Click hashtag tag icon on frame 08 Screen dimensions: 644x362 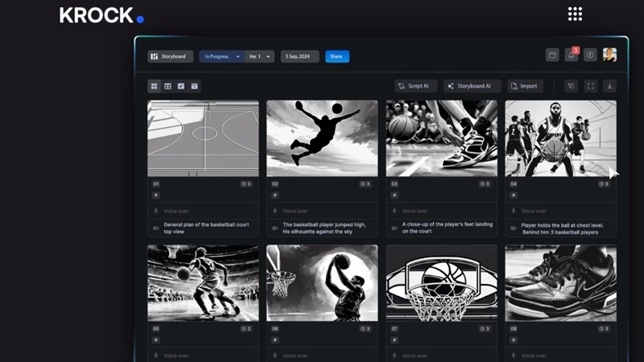(514, 339)
